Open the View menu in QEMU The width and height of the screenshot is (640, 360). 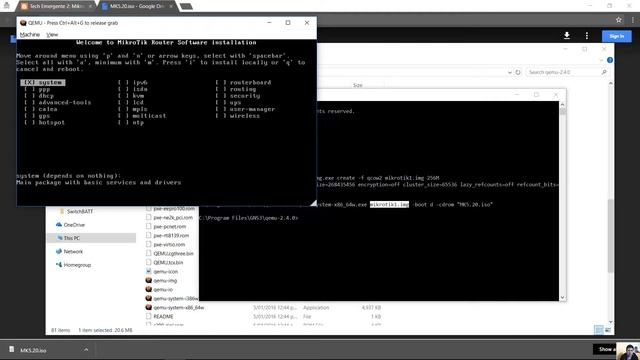[x=52, y=35]
